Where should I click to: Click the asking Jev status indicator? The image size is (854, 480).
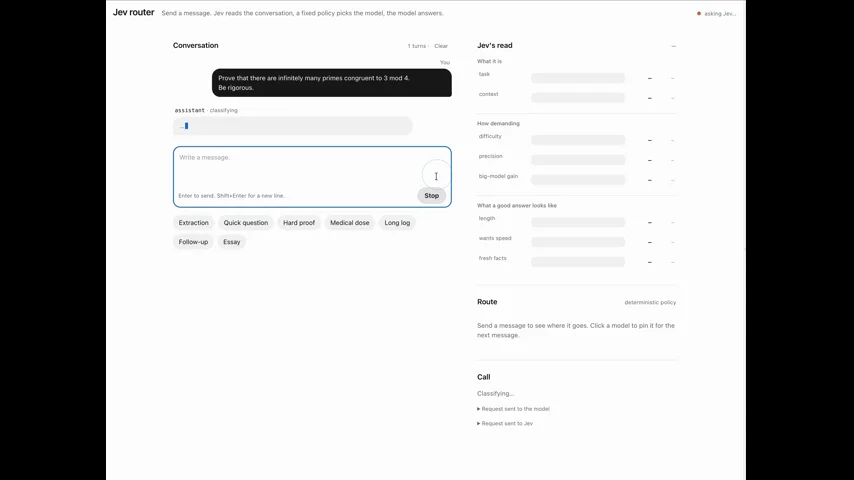coord(716,14)
